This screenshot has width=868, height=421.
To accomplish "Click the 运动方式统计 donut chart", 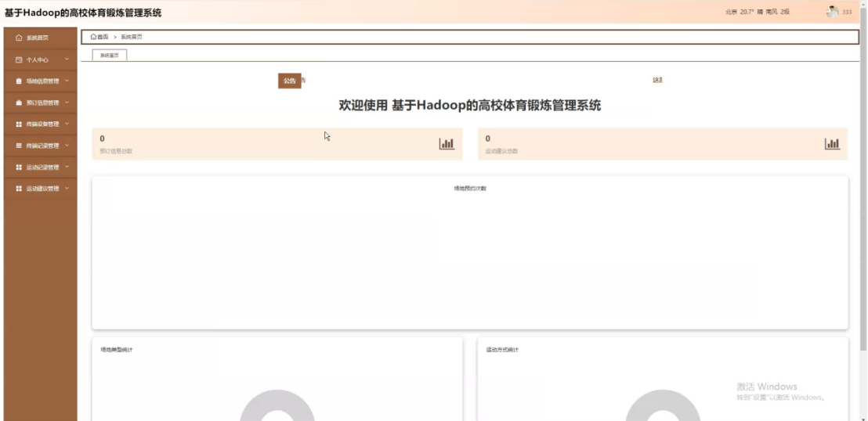I will point(663,405).
